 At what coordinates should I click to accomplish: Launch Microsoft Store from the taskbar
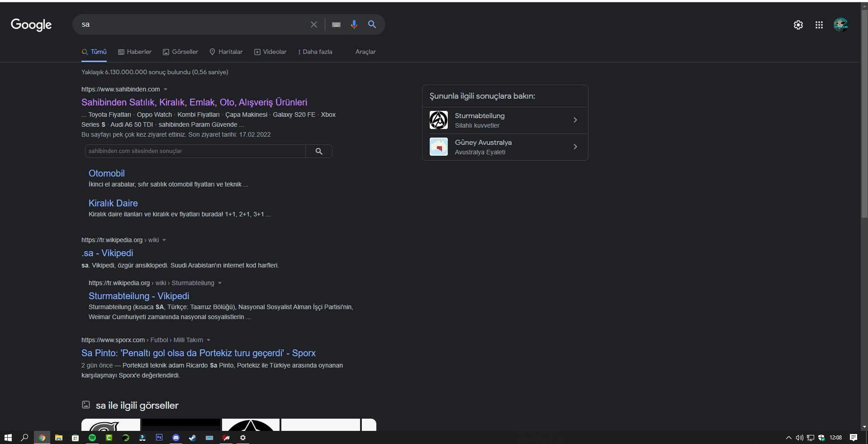click(76, 438)
